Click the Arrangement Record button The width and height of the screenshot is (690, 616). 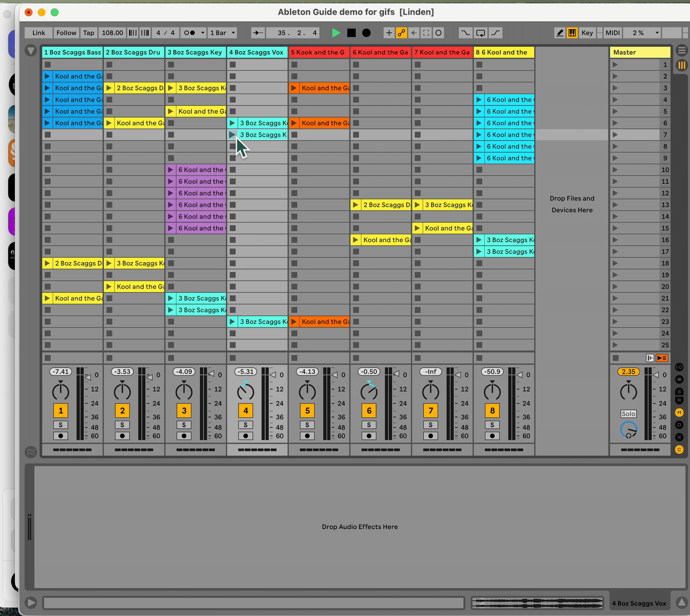click(x=366, y=33)
